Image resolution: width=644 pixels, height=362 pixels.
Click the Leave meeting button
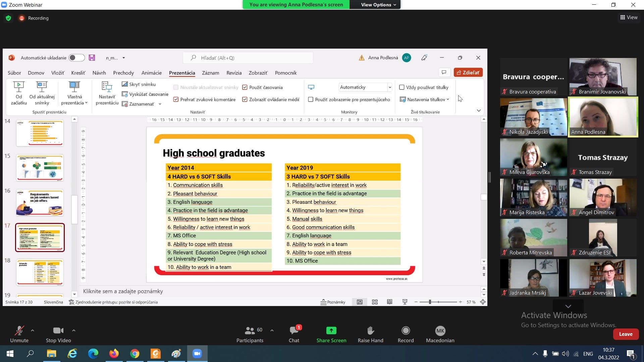[625, 334]
